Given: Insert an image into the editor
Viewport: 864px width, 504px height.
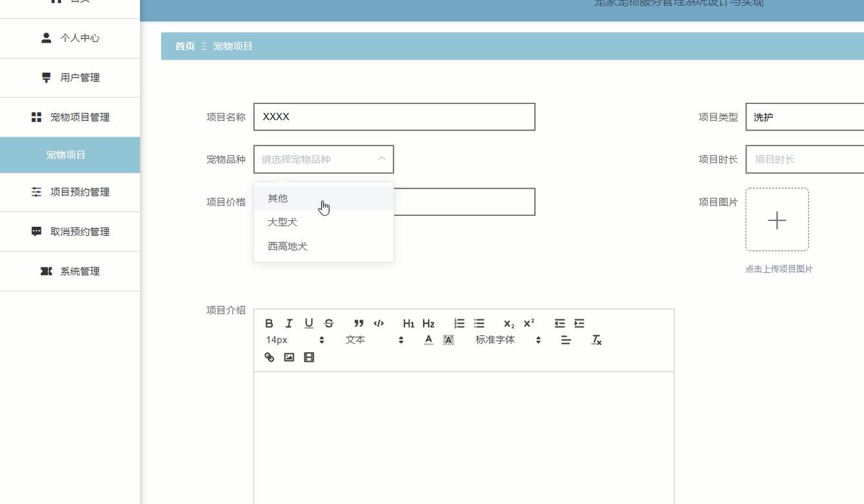Looking at the screenshot, I should pos(289,357).
